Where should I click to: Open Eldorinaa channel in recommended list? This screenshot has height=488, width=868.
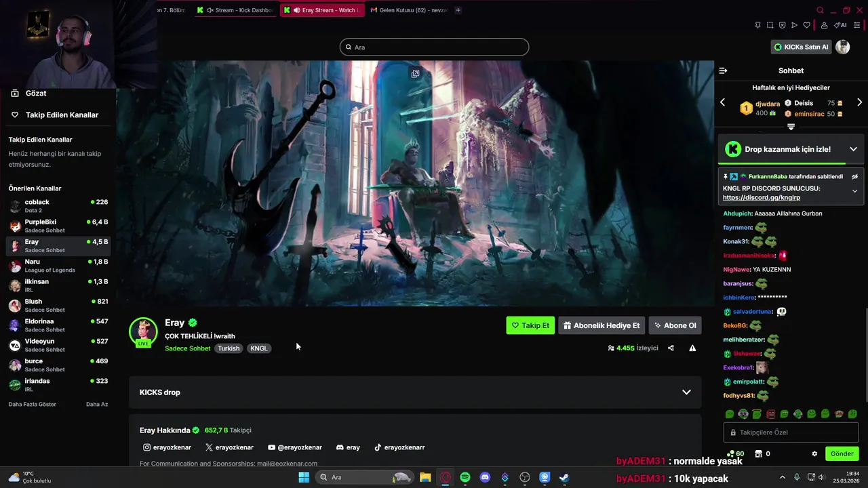[58, 325]
